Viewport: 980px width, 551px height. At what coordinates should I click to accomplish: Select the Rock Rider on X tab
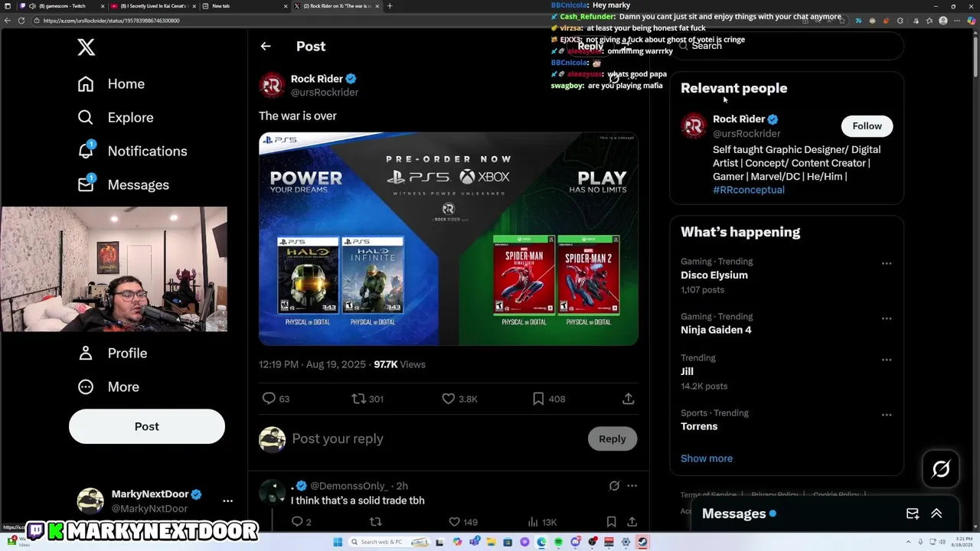coord(338,6)
